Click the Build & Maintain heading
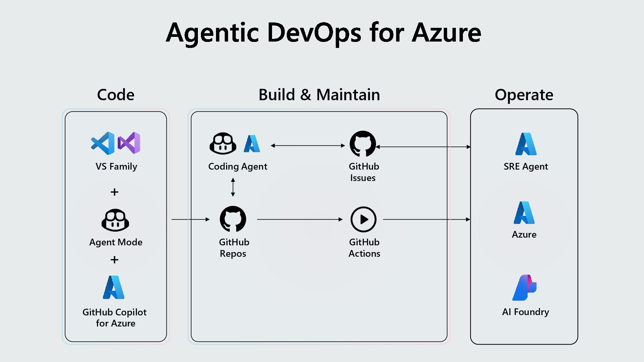644x362 pixels. click(x=319, y=95)
